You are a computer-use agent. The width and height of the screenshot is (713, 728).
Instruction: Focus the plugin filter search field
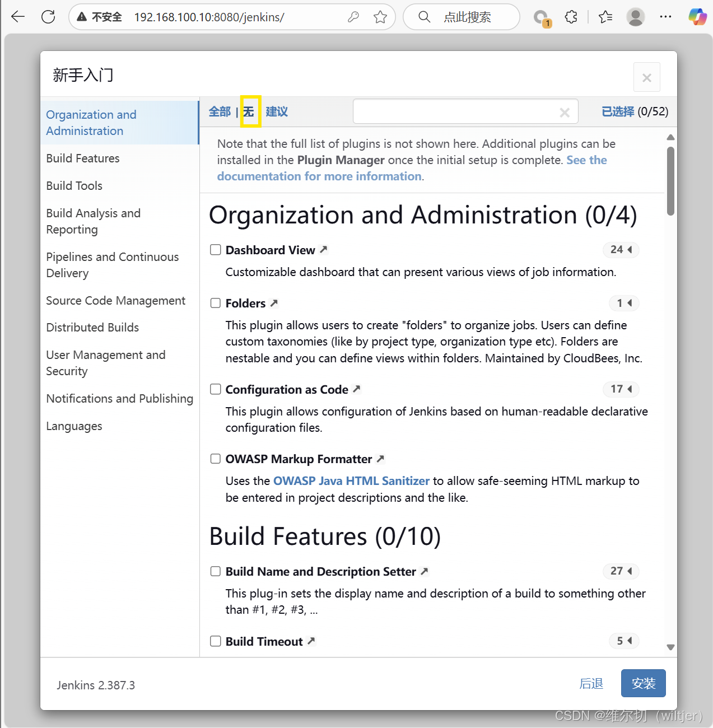(465, 111)
